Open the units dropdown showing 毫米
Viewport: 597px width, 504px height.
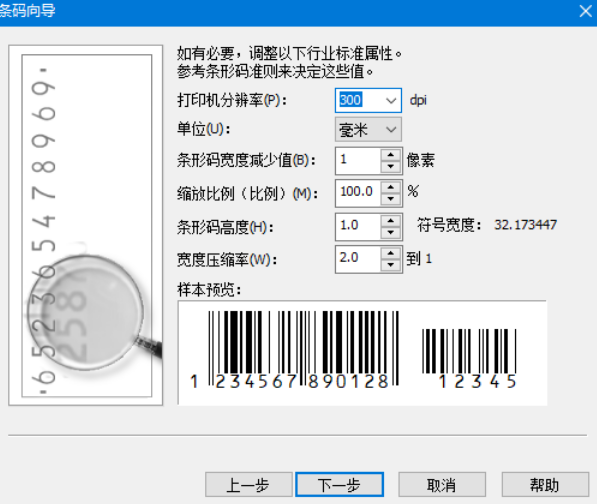[x=368, y=130]
